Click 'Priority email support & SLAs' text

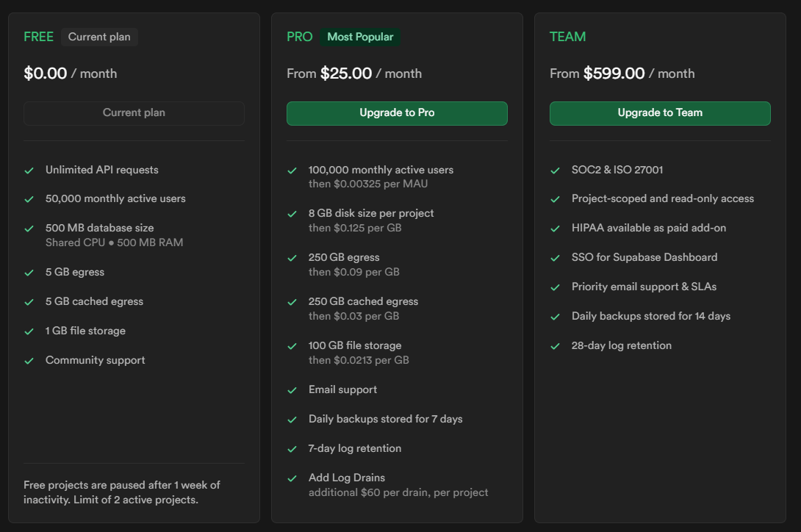click(x=644, y=286)
